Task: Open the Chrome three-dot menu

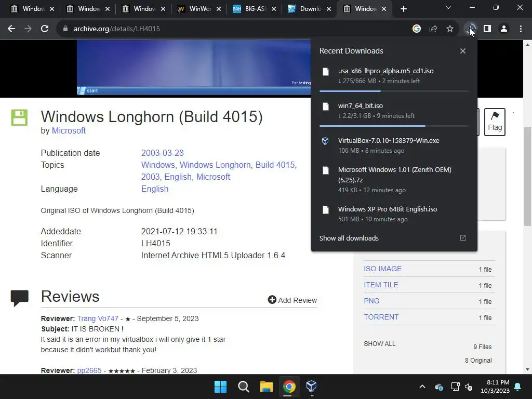Action: tap(521, 29)
